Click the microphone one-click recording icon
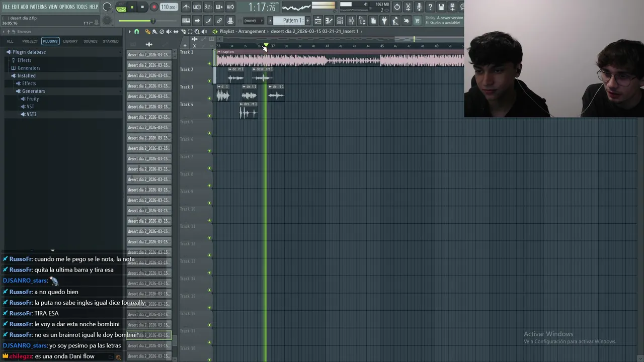 pos(419,7)
